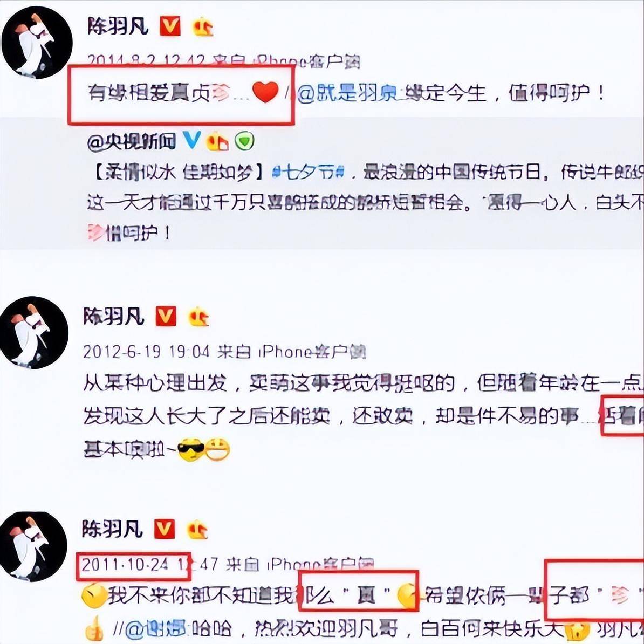Click verified V badge on the 2012-6-19 post
This screenshot has height=644, width=644.
click(x=166, y=316)
